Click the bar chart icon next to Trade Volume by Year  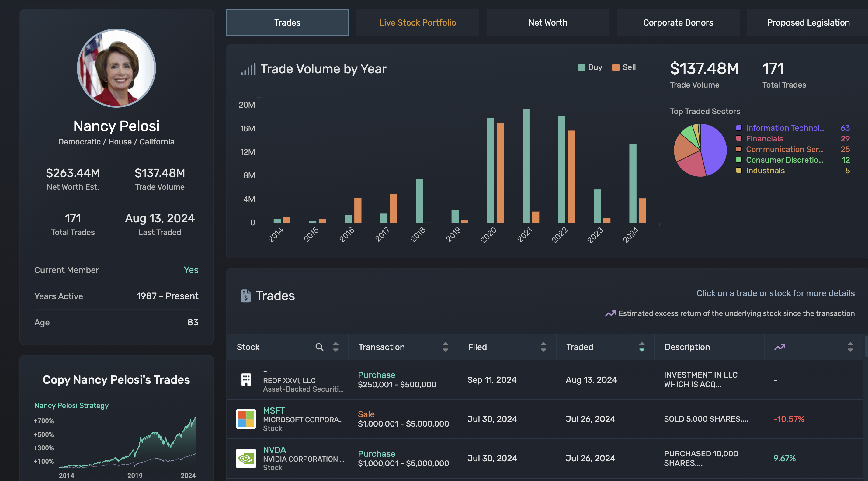pyautogui.click(x=248, y=69)
